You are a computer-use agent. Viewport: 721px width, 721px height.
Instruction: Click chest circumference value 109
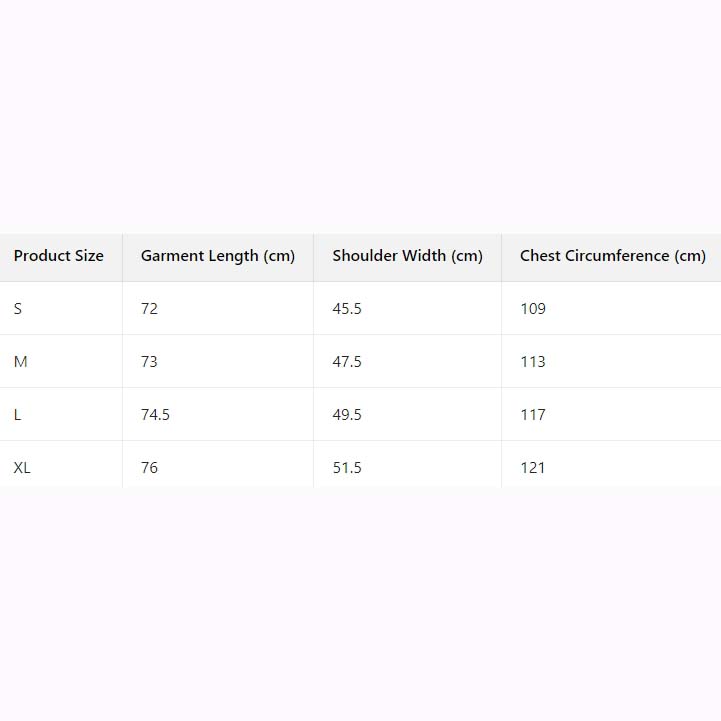(x=533, y=309)
